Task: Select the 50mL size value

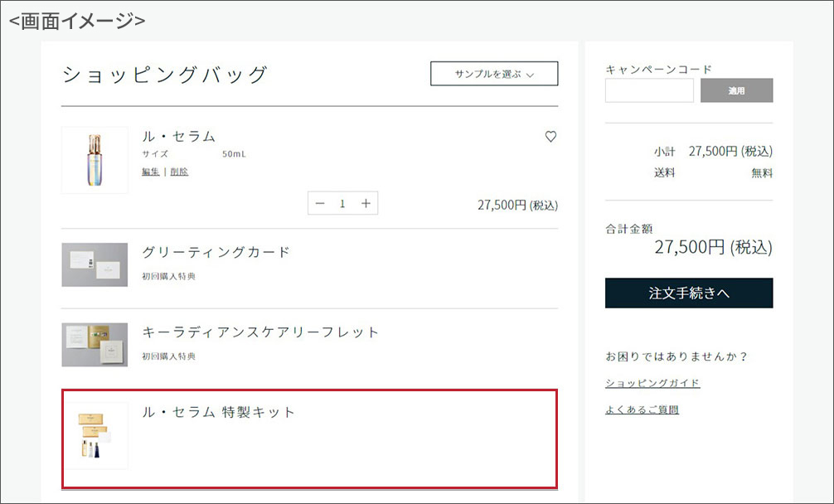Action: (x=234, y=153)
